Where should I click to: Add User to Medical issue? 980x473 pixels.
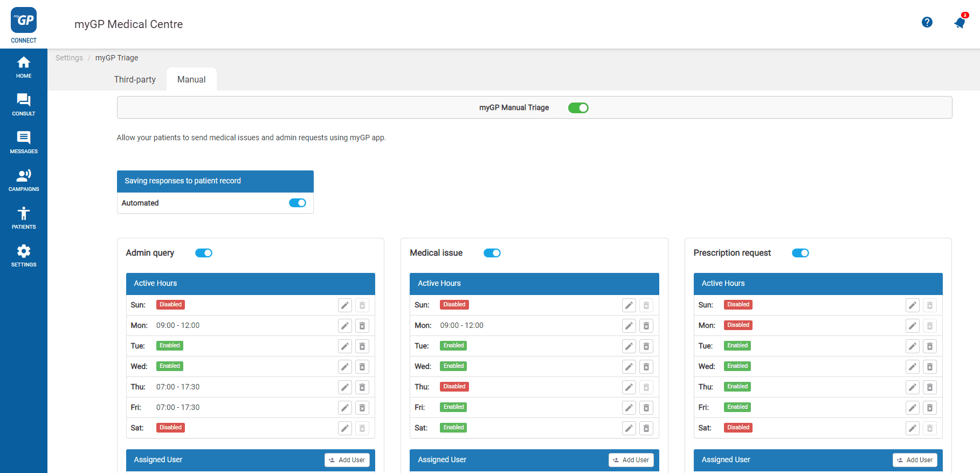(x=631, y=460)
